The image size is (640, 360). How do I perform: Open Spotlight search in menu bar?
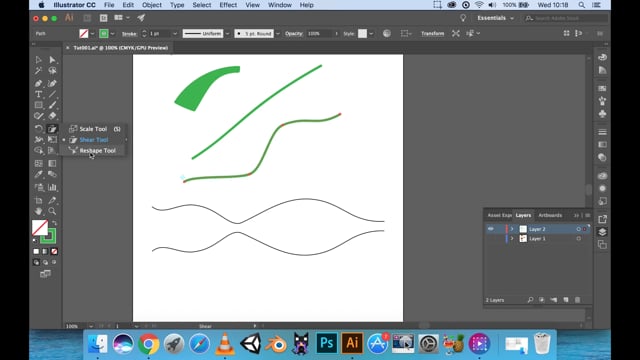(x=582, y=5)
